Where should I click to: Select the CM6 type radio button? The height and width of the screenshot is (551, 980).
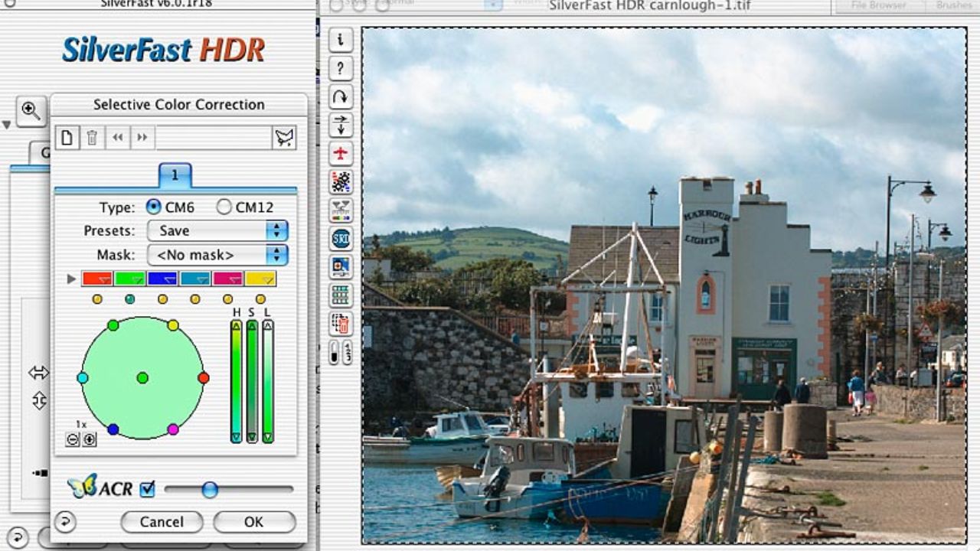(x=153, y=207)
